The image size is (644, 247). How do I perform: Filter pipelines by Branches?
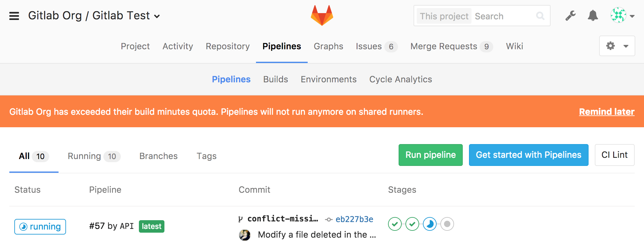pos(159,156)
